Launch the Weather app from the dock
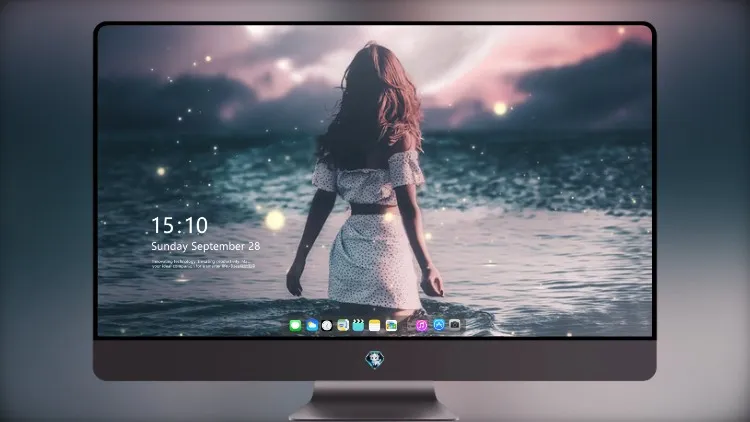The width and height of the screenshot is (750, 422). click(312, 326)
